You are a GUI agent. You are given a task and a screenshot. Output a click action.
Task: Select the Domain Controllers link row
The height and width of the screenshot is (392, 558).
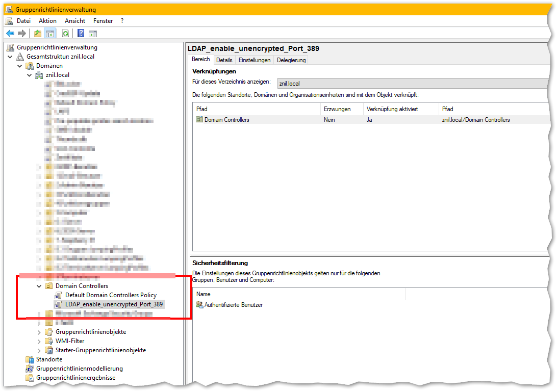point(226,120)
